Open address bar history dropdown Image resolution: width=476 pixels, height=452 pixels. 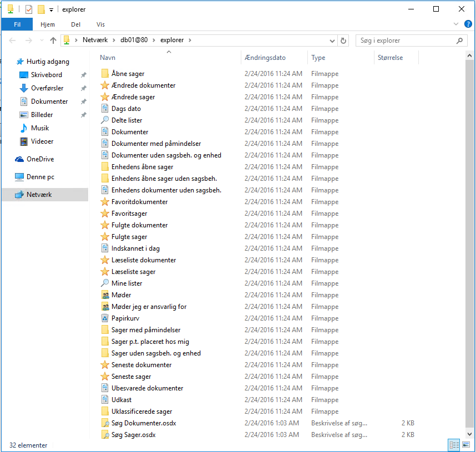332,40
